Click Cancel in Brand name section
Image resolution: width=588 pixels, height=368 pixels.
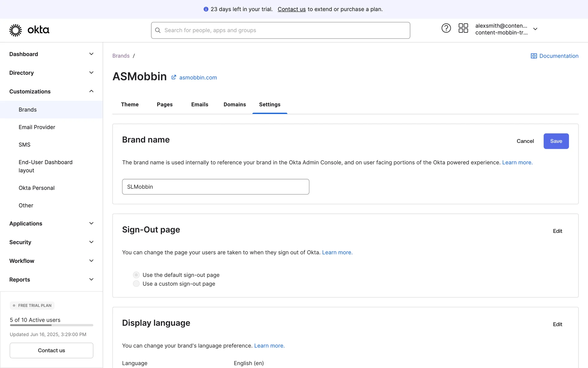click(525, 141)
